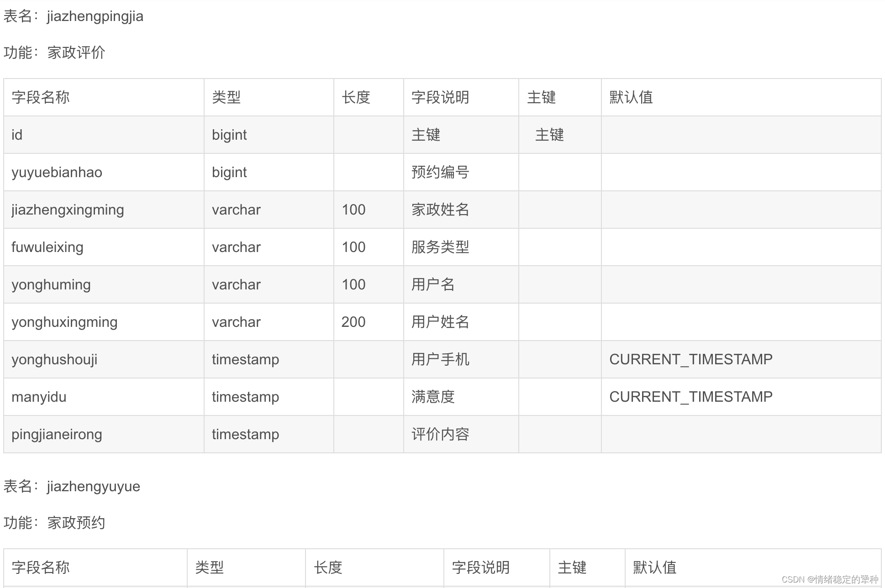Click the 预约编号 description

pos(440,172)
